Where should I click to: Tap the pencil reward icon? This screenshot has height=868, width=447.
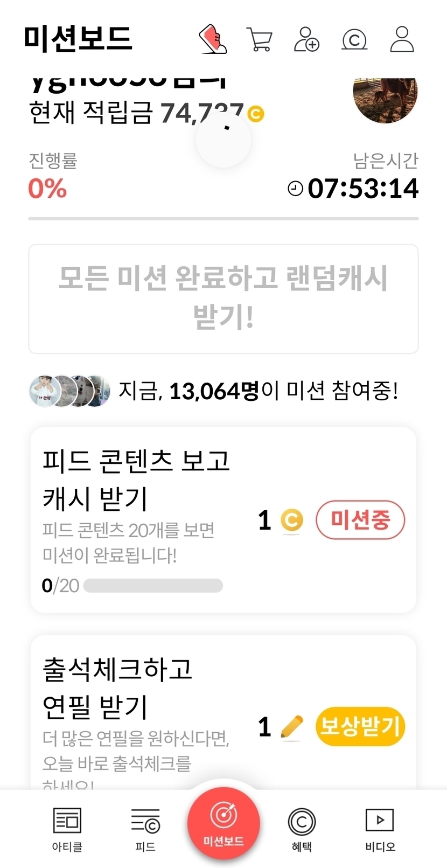pos(292,726)
